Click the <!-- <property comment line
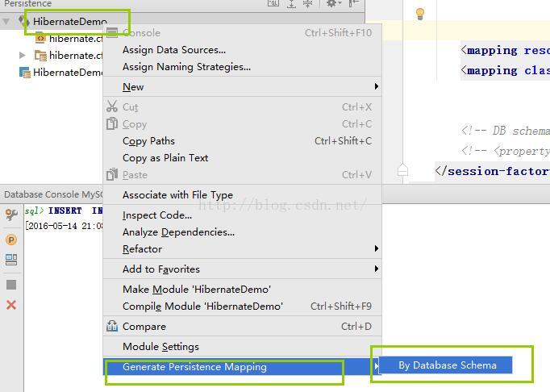Viewport: 550px width, 392px height. (x=505, y=152)
